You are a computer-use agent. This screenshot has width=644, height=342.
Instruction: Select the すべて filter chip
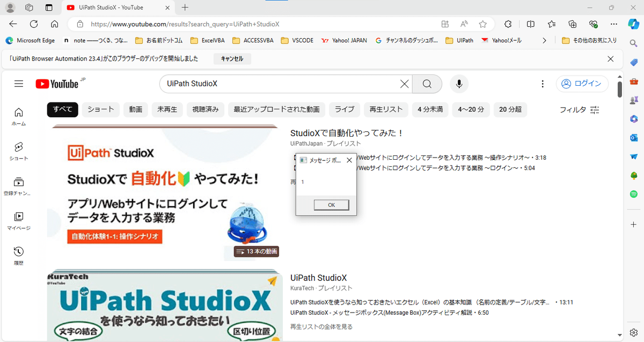coord(63,109)
